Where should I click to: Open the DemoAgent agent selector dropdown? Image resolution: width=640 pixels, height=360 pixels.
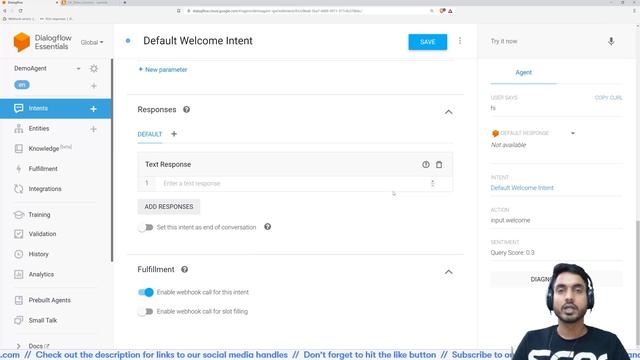click(x=78, y=69)
